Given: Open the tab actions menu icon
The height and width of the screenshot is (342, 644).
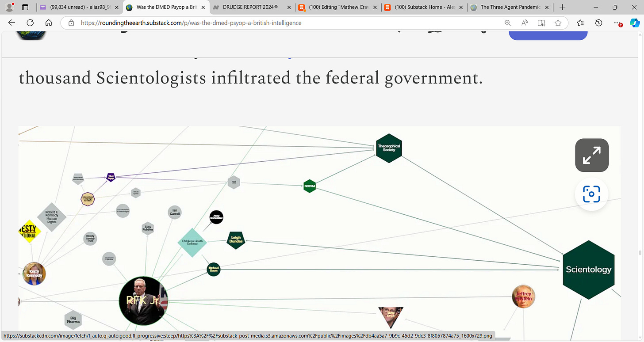Looking at the screenshot, I should 25,7.
